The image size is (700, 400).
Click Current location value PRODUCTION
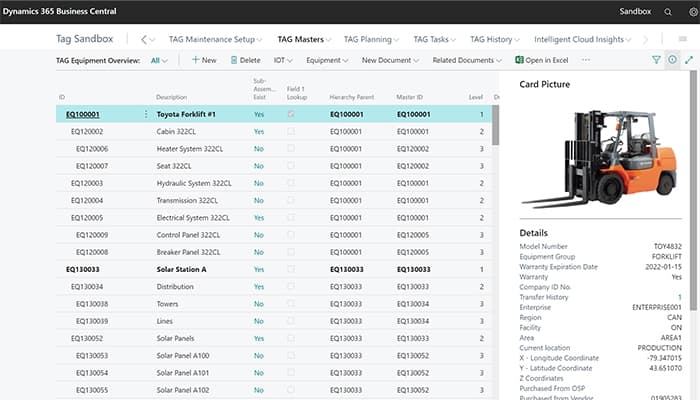click(x=660, y=348)
